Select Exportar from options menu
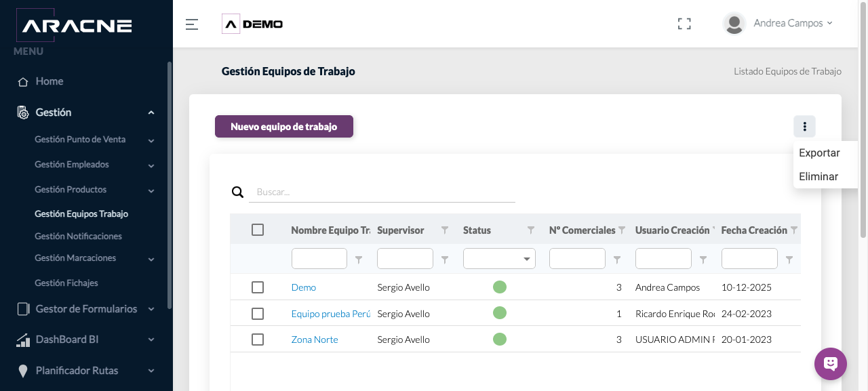The image size is (868, 391). (x=819, y=153)
